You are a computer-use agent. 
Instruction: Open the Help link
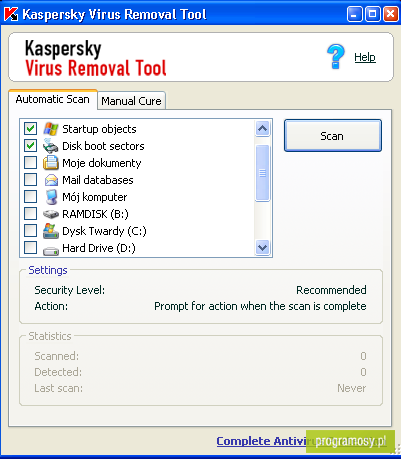(365, 57)
